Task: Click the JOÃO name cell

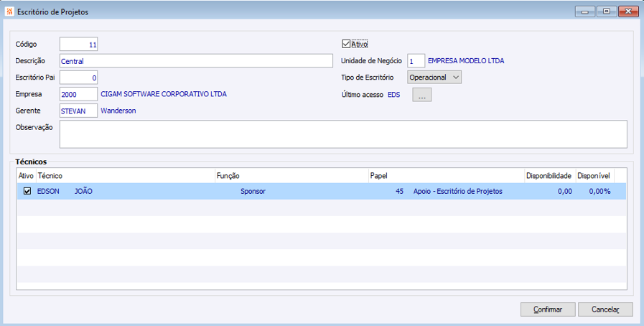Action: click(83, 191)
